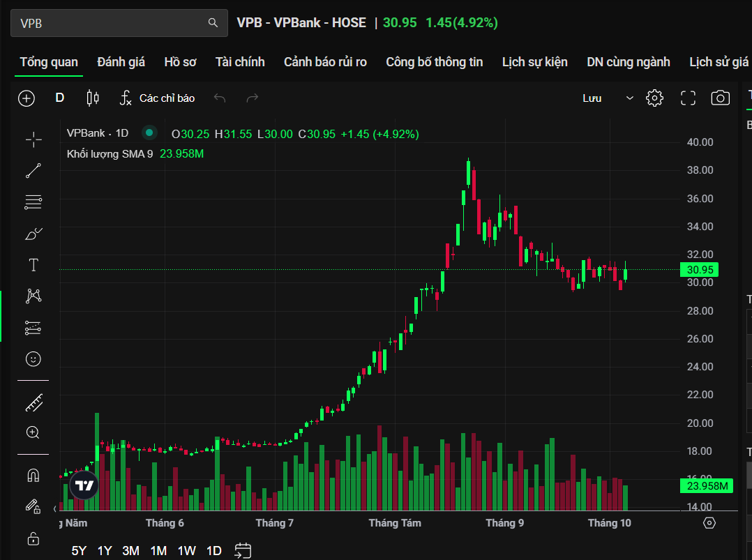This screenshot has height=560, width=752.
Task: Choose the brush drawing tool
Action: coord(33,234)
